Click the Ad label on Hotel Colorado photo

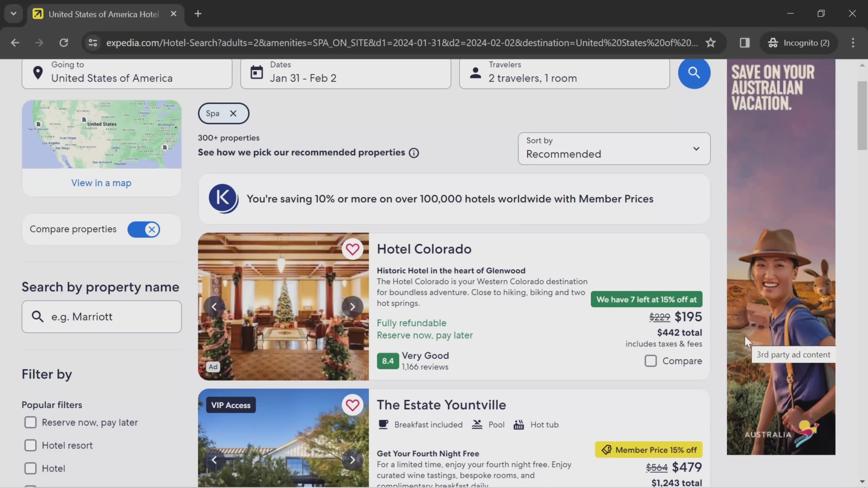pyautogui.click(x=213, y=367)
